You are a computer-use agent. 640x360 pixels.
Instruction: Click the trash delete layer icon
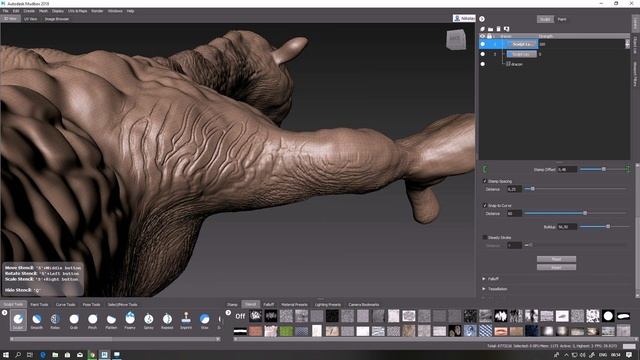[x=498, y=29]
